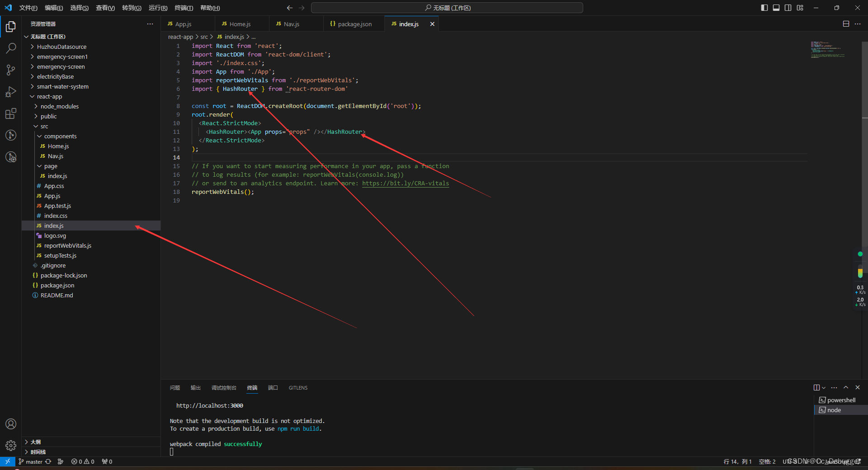Open the 终端(T) menu

[x=184, y=8]
